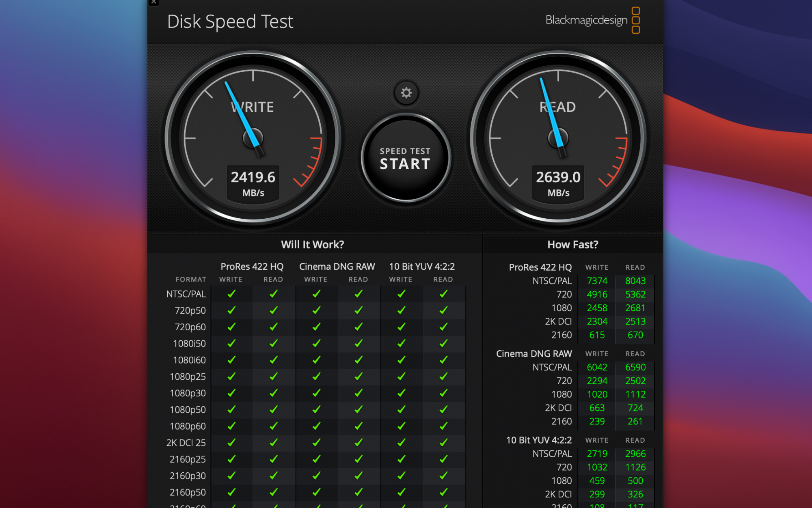Select the How Fast? heading
The height and width of the screenshot is (508, 812).
coord(572,245)
